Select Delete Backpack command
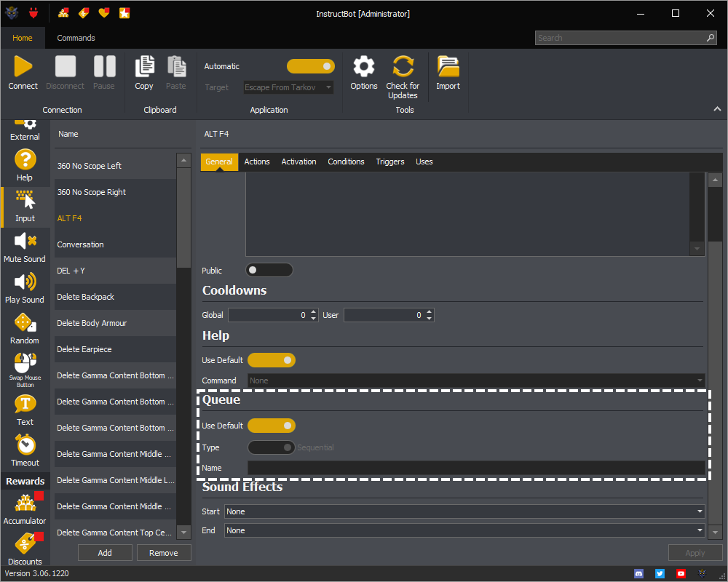This screenshot has width=728, height=582. (115, 297)
